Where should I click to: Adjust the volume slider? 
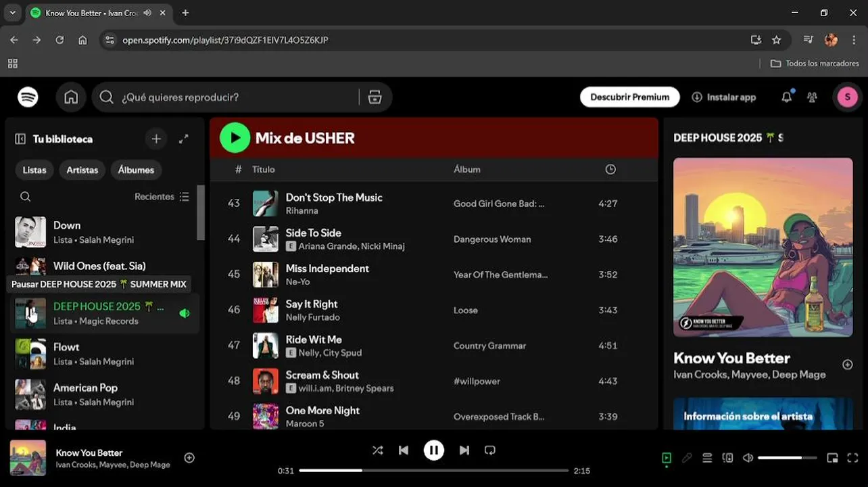(788, 458)
